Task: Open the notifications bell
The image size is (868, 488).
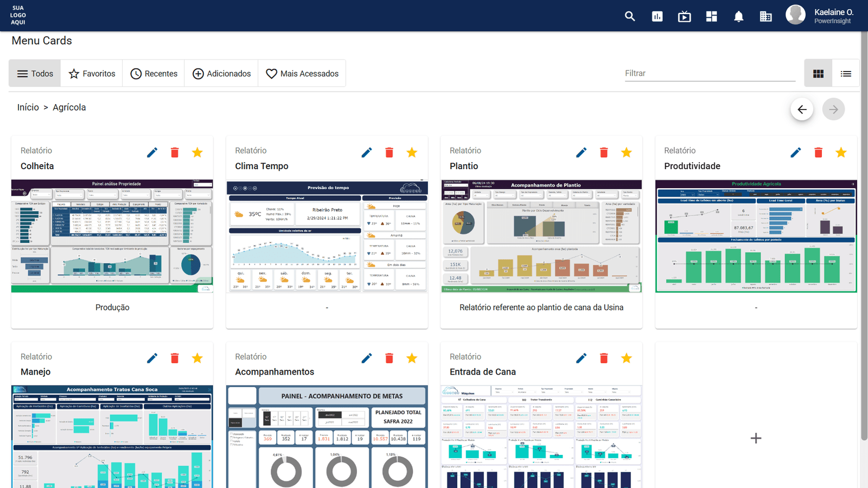Action: tap(738, 16)
